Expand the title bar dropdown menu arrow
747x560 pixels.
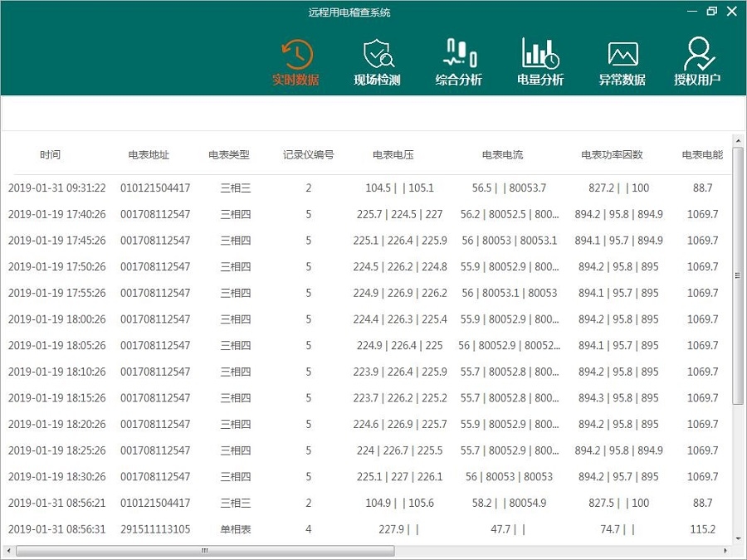click(691, 12)
